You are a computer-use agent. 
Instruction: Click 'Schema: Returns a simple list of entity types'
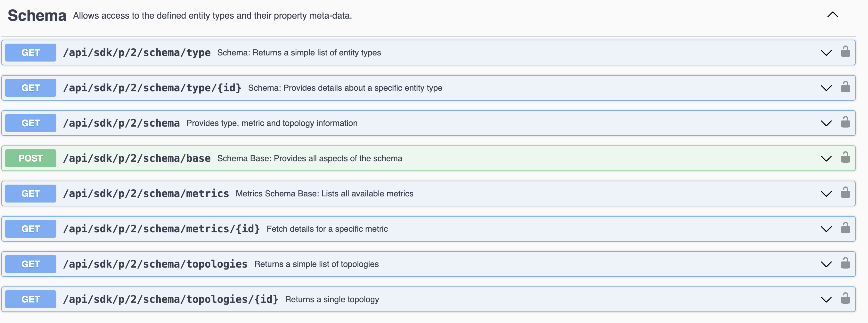click(x=299, y=53)
